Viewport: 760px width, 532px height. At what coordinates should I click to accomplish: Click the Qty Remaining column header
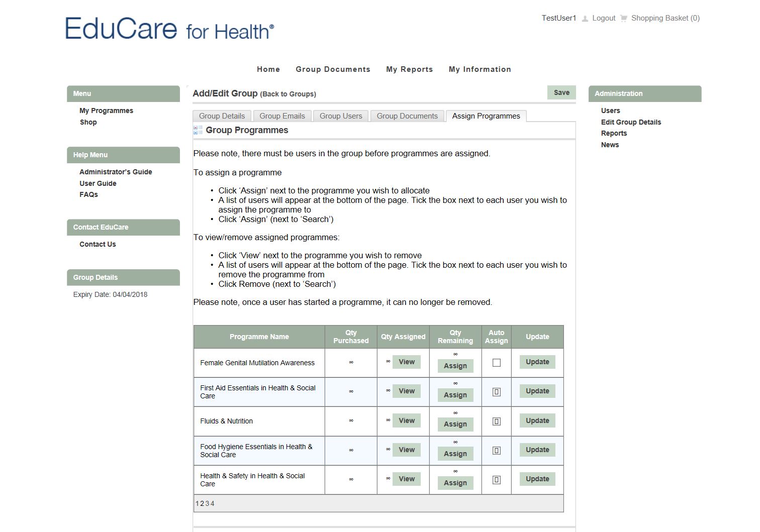[455, 337]
